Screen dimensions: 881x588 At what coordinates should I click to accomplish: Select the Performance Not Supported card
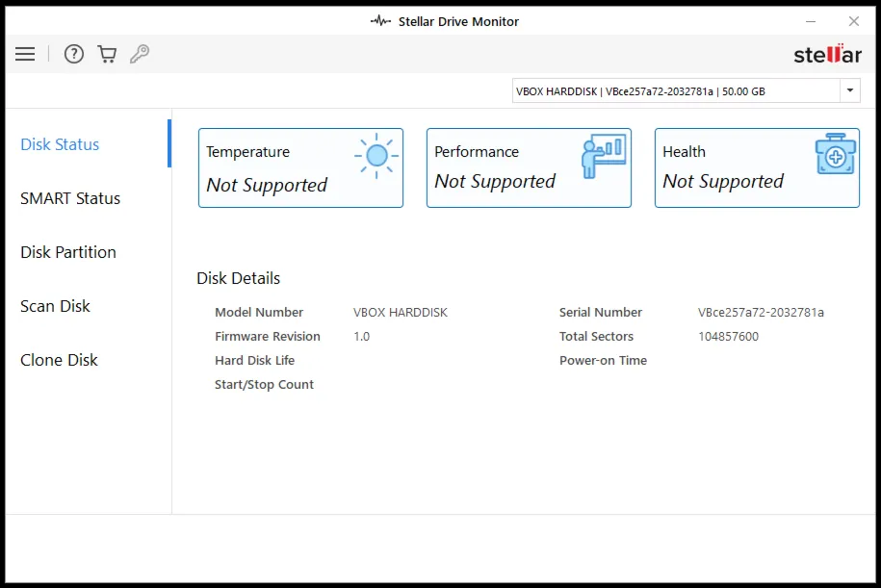(529, 167)
